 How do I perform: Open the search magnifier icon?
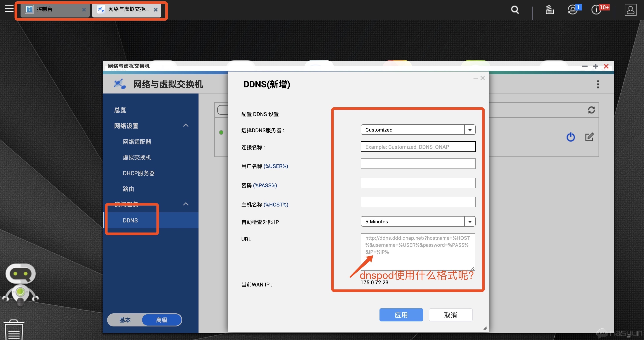click(515, 10)
